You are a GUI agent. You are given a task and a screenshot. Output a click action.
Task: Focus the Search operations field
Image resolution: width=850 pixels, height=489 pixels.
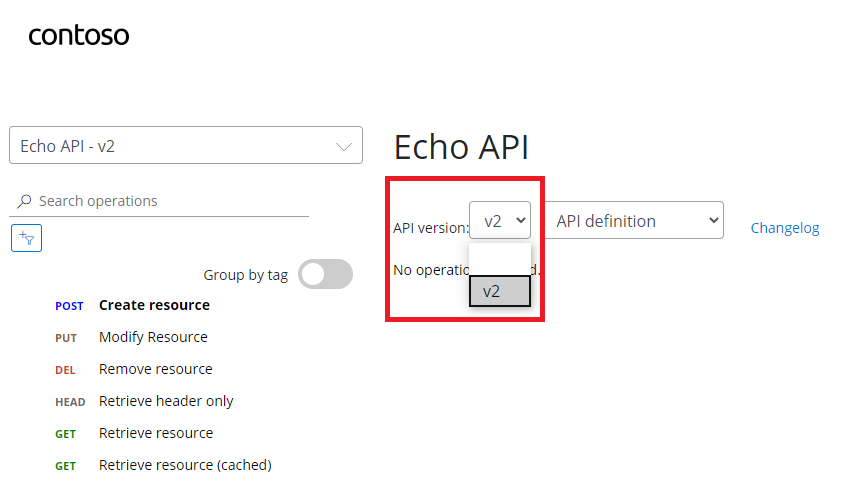pyautogui.click(x=159, y=201)
